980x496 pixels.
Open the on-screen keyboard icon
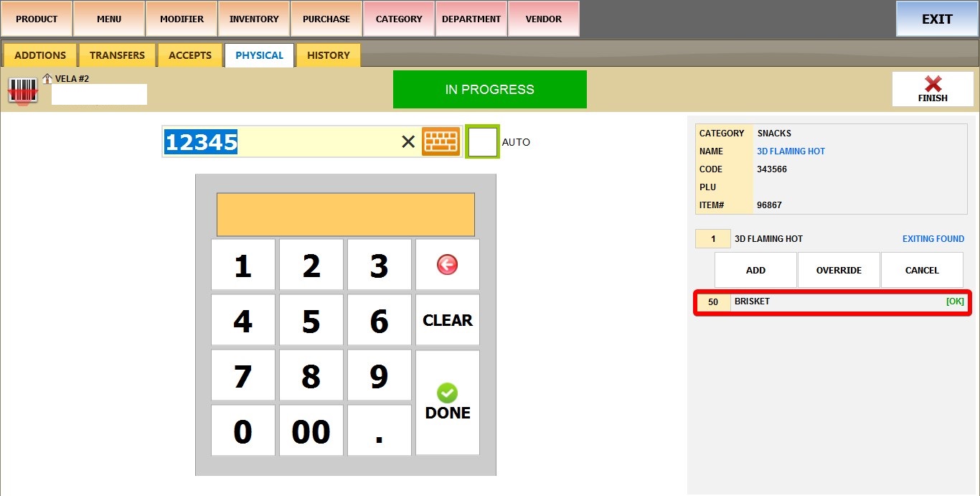pos(440,142)
